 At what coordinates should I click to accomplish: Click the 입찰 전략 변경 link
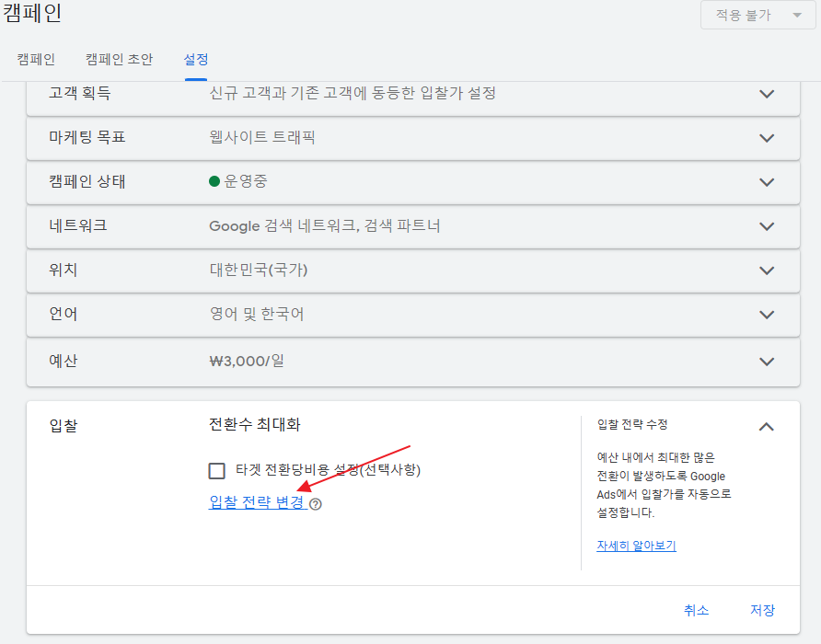(x=257, y=502)
